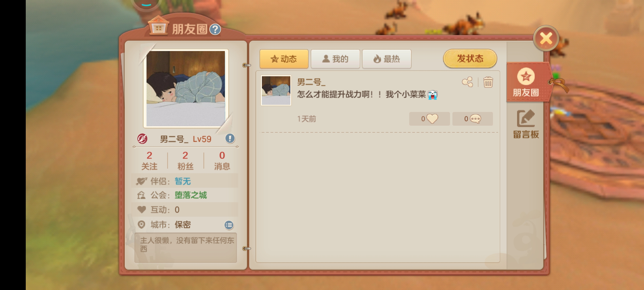Close the 朋友圈 panel with X
Screen dimensions: 644x290
546,38
